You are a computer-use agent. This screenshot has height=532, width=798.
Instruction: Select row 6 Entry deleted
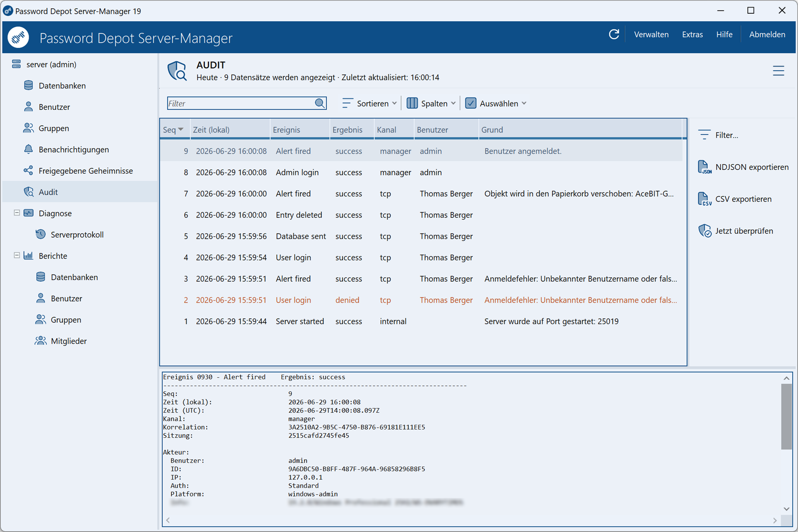coord(421,215)
